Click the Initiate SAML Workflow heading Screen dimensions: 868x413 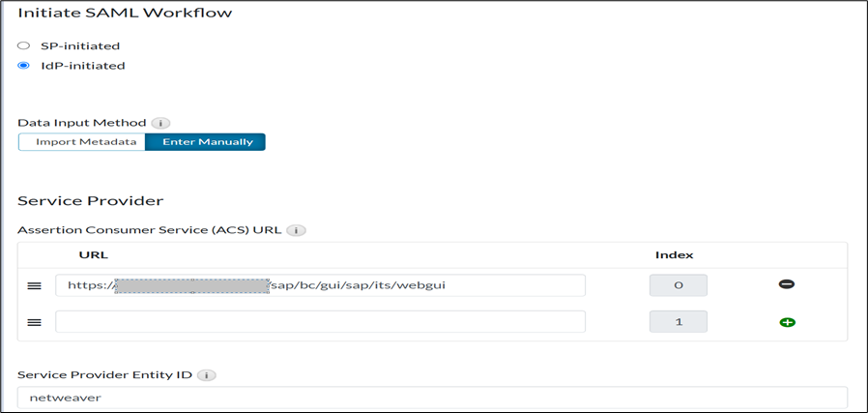tap(125, 14)
